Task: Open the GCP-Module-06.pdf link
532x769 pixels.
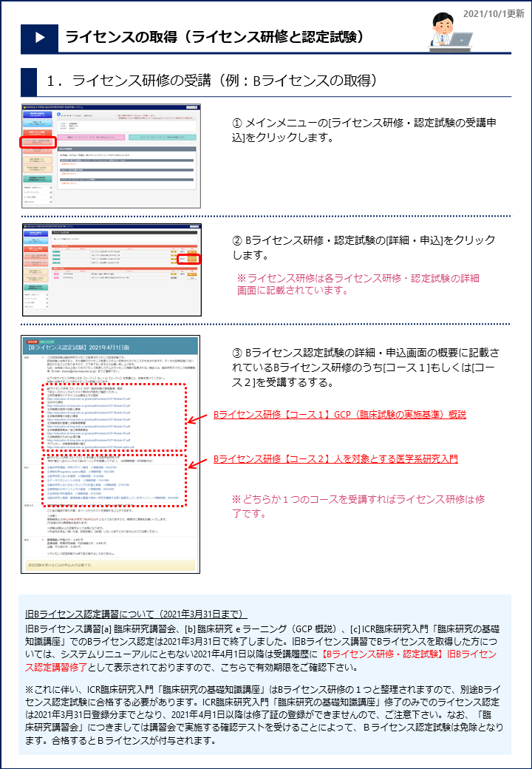Action: [89, 433]
